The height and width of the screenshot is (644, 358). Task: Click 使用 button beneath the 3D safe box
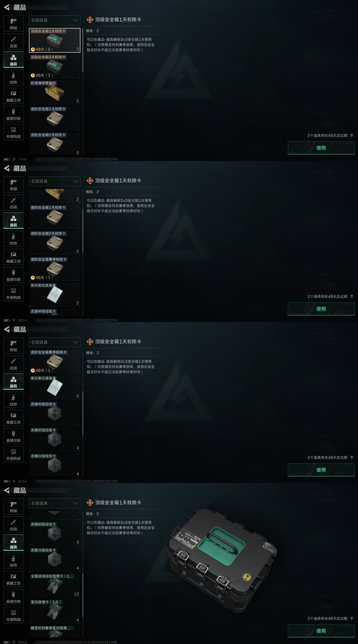[321, 631]
